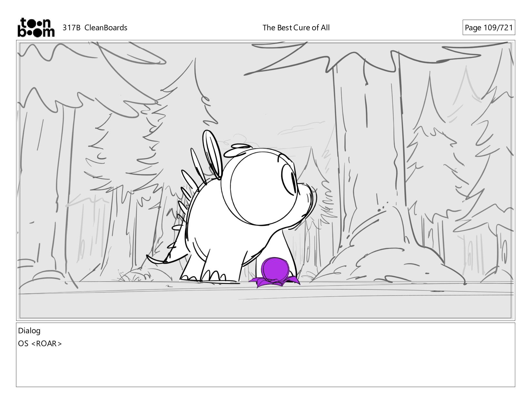Viewport: 532px width, 411px height.
Task: Click the storyboard panel with the dinosaur
Action: 265,180
